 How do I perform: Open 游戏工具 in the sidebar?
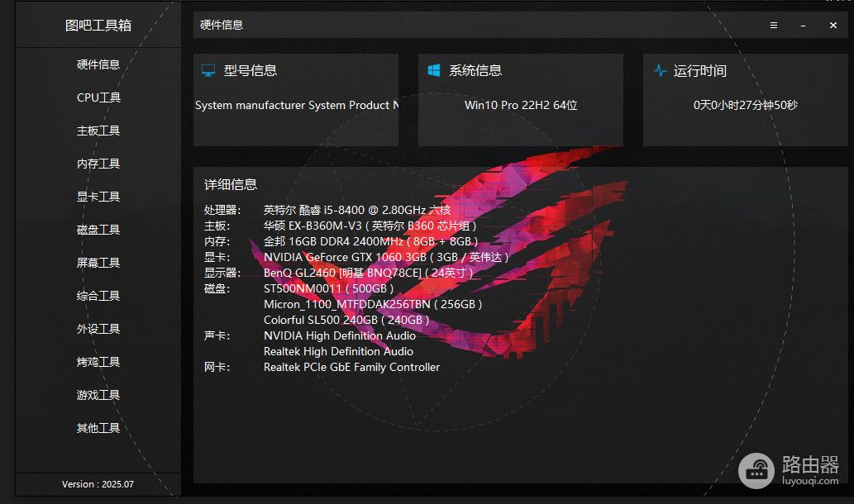98,395
